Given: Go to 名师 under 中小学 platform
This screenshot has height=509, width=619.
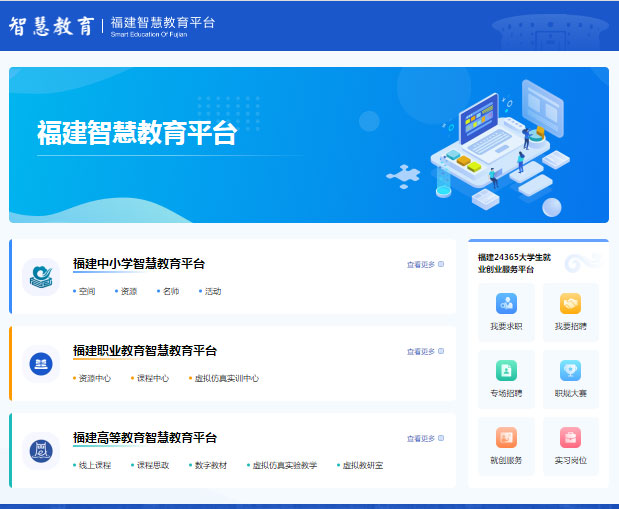Looking at the screenshot, I should [170, 292].
